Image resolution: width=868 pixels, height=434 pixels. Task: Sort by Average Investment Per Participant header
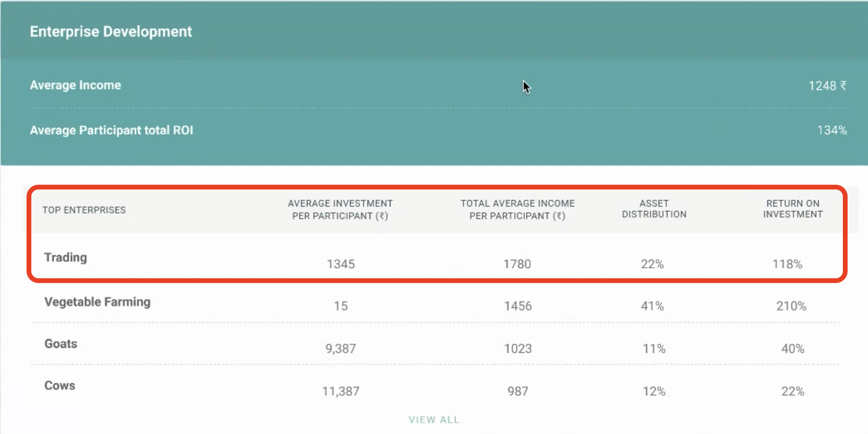pyautogui.click(x=340, y=209)
